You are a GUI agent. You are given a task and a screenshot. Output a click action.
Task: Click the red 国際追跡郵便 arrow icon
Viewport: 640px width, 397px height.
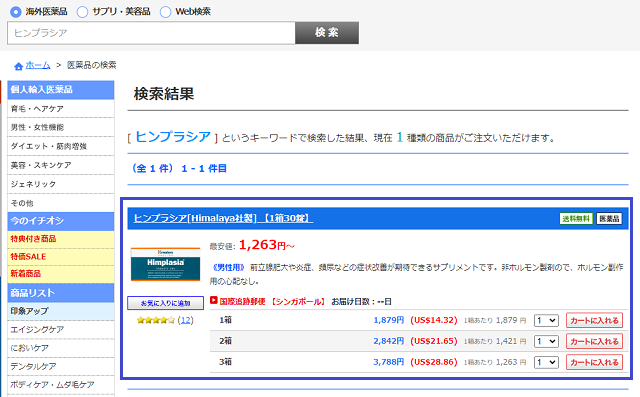pos(213,301)
